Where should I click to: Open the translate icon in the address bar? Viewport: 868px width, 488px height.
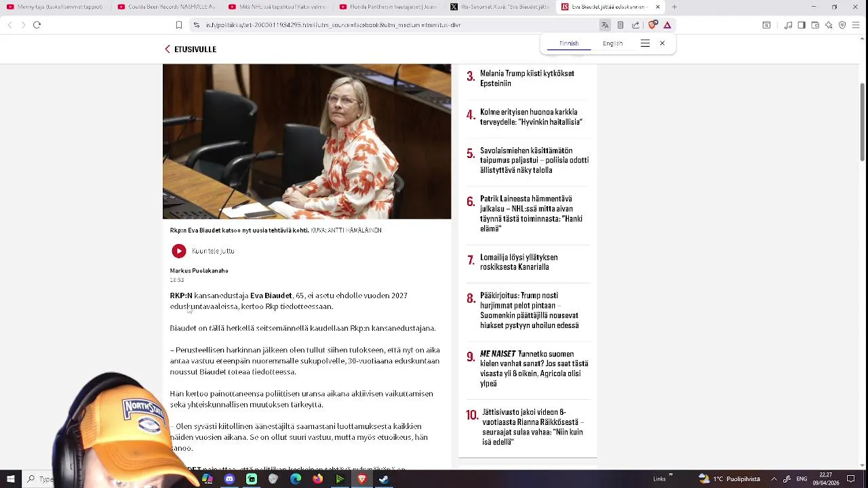point(605,25)
